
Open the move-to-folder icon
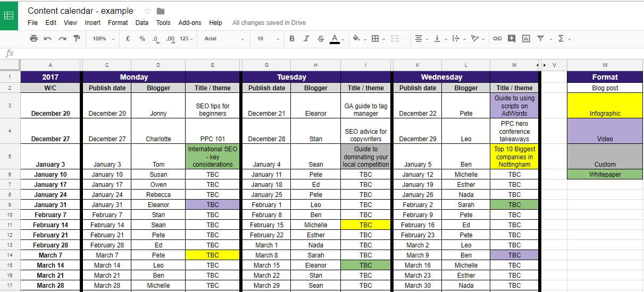pyautogui.click(x=161, y=11)
